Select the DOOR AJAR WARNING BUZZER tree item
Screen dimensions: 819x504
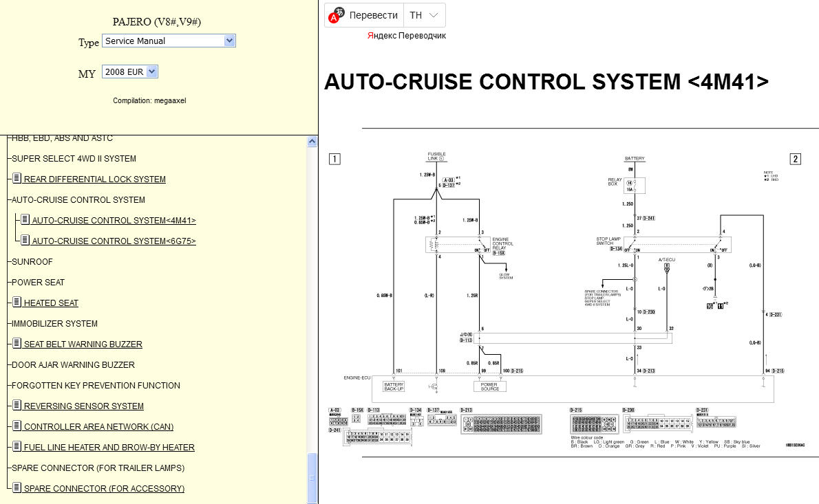pyautogui.click(x=73, y=364)
